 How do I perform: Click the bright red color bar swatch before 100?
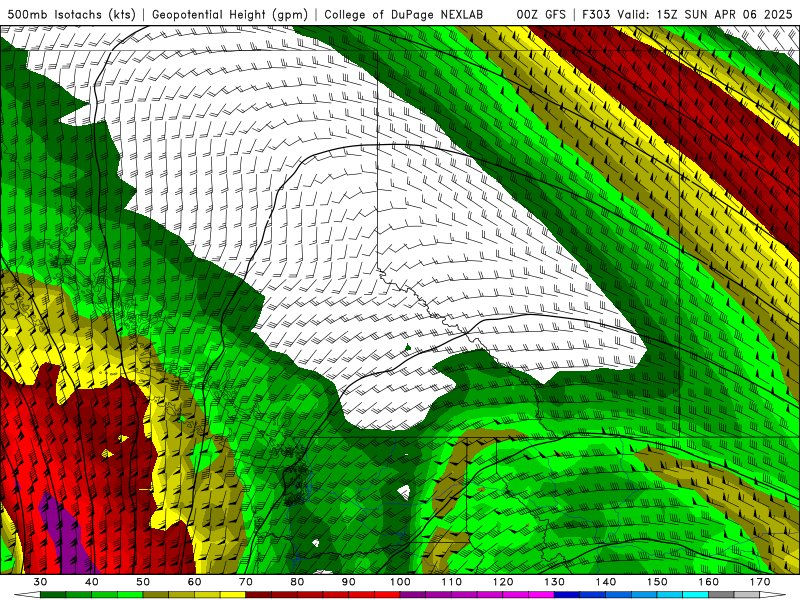coord(387,595)
